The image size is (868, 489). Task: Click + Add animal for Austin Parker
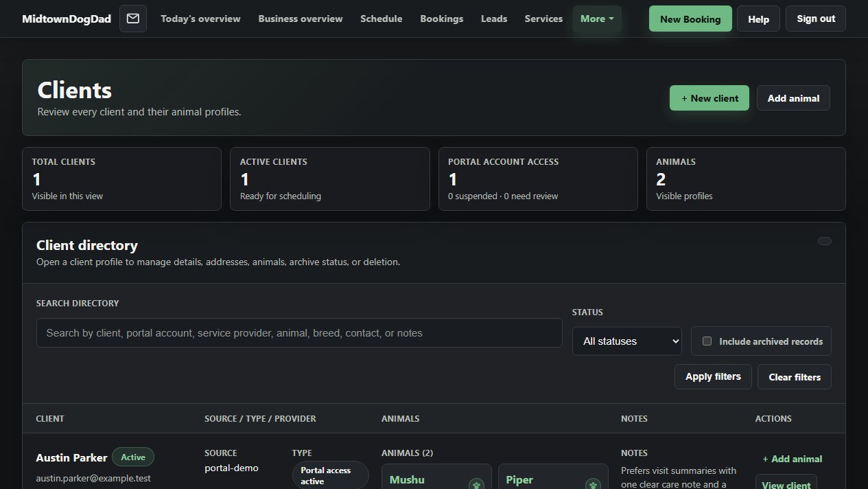click(793, 459)
